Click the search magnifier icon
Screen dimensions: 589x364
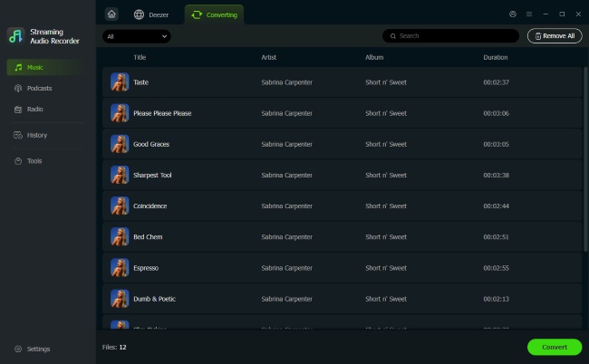(393, 36)
